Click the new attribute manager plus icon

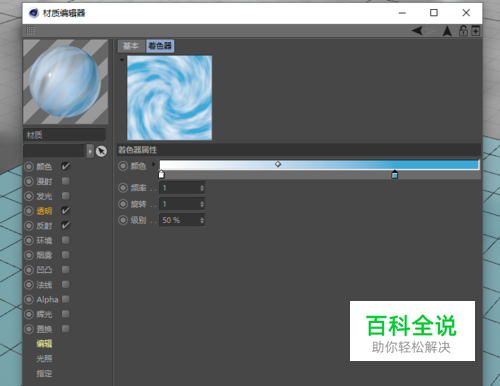click(x=476, y=31)
